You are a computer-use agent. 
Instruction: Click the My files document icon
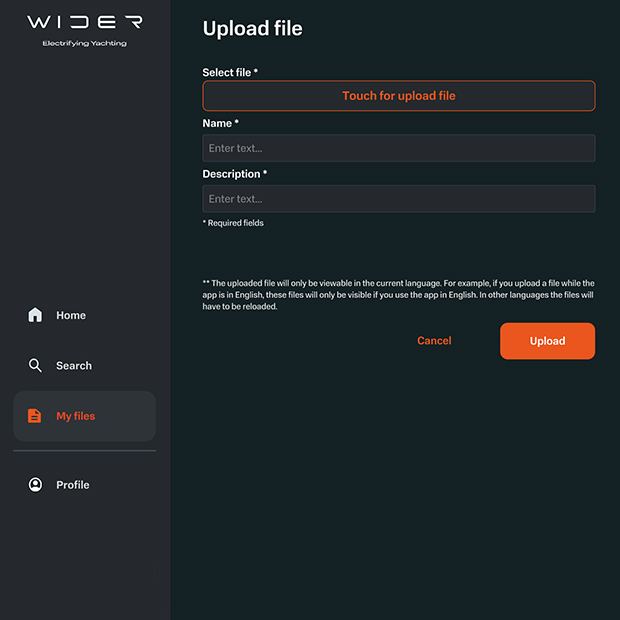35,416
